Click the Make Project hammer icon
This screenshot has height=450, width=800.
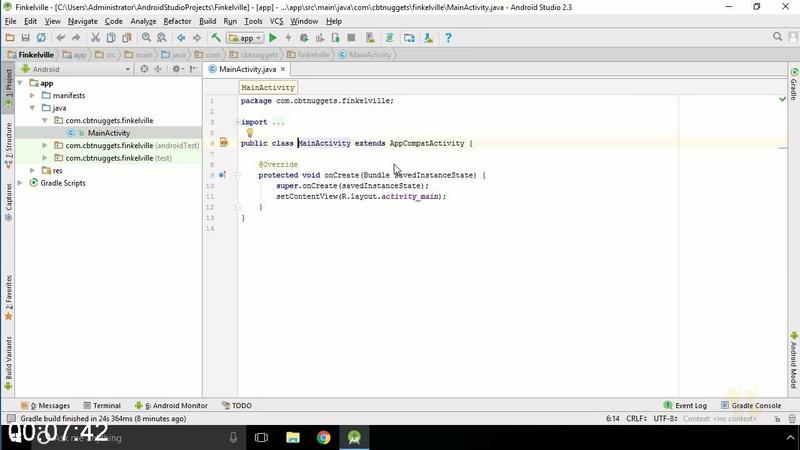tap(216, 38)
